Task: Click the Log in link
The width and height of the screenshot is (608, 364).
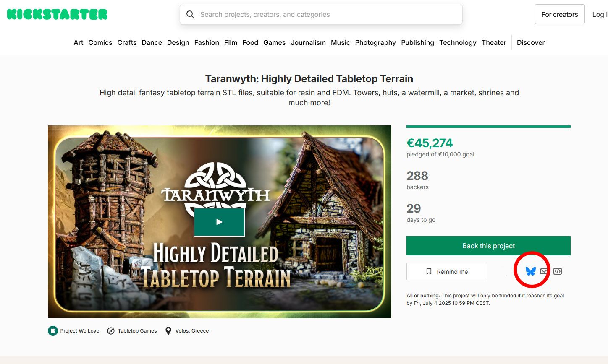Action: (600, 14)
